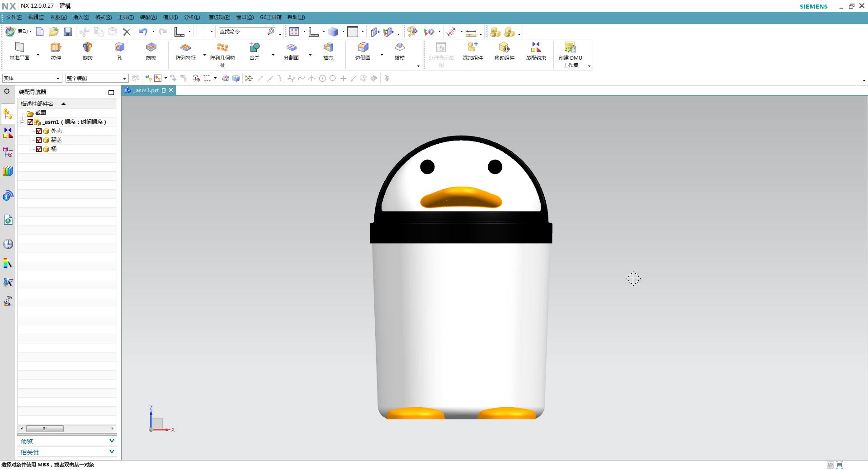The height and width of the screenshot is (470, 868).
Task: Open the dropdown arrow next to 边倒圆
Action: click(382, 55)
